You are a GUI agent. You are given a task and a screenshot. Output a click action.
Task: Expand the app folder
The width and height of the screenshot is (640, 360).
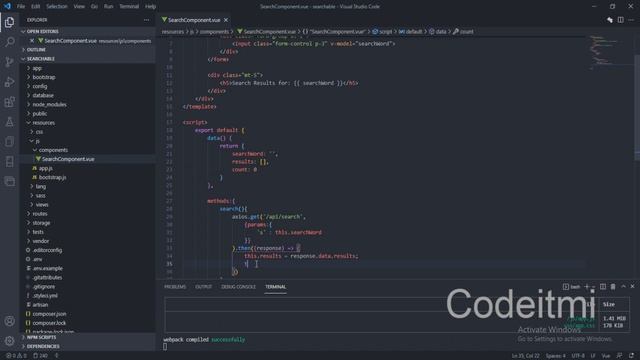coord(37,68)
